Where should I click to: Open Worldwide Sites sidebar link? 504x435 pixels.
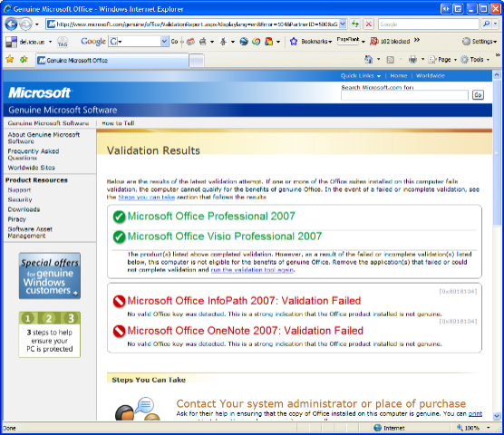pos(31,168)
